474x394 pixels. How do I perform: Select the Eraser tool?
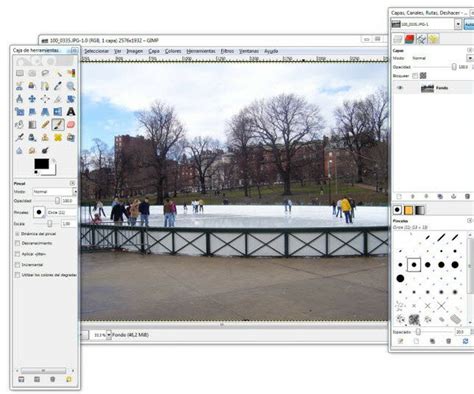click(x=71, y=125)
